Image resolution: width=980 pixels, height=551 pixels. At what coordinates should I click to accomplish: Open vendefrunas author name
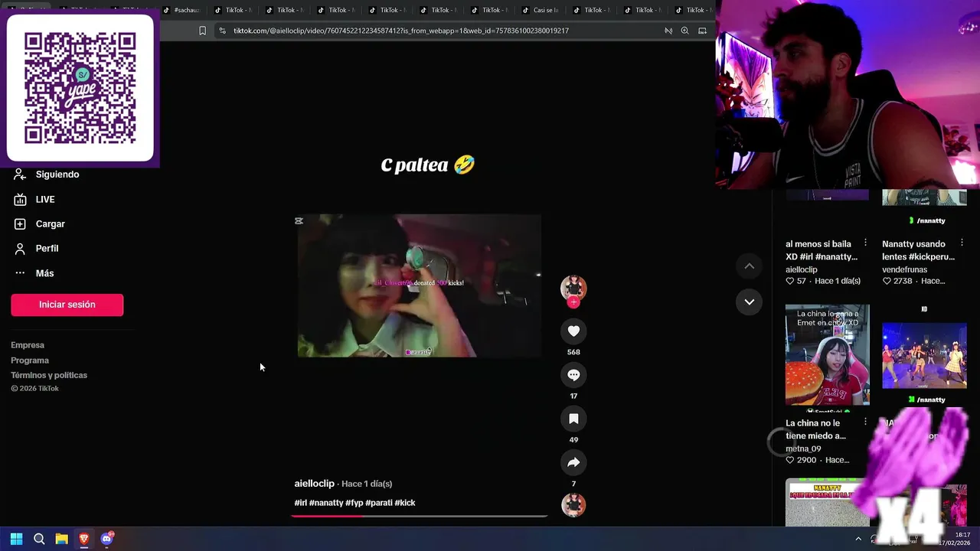pos(904,269)
